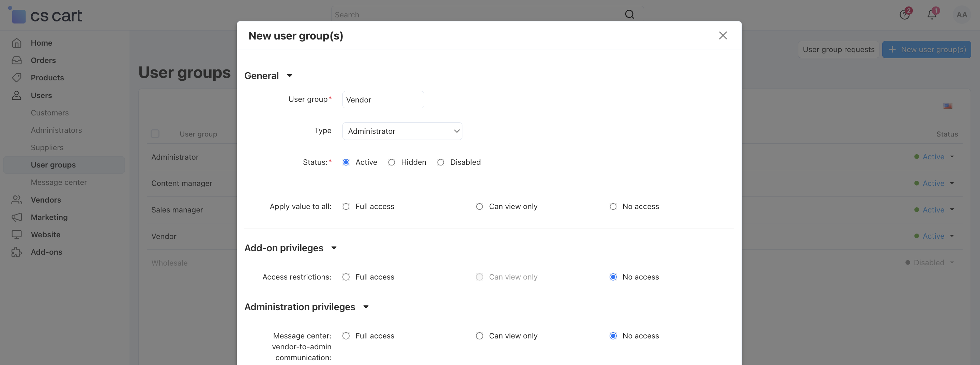980x365 pixels.
Task: Open the Sales manager user group
Action: 177,210
